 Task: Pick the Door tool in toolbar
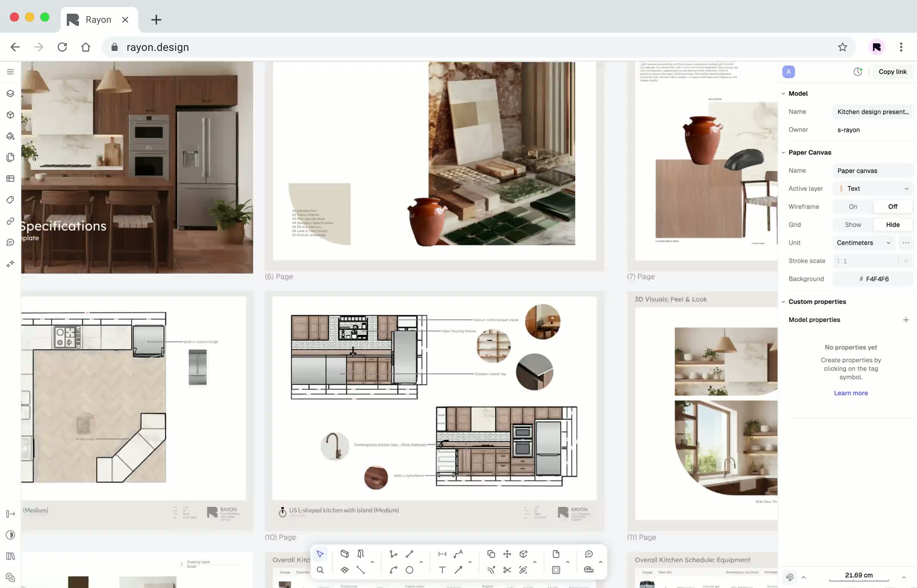coord(361,554)
